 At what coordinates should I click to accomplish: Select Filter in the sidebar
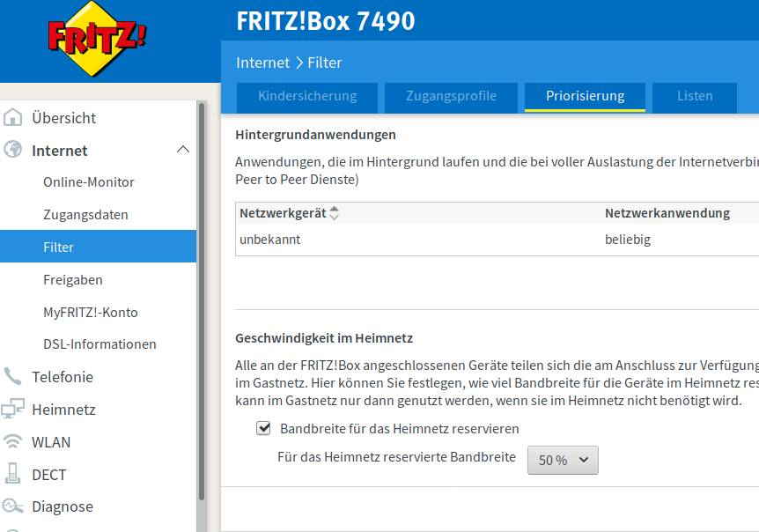tap(99, 247)
